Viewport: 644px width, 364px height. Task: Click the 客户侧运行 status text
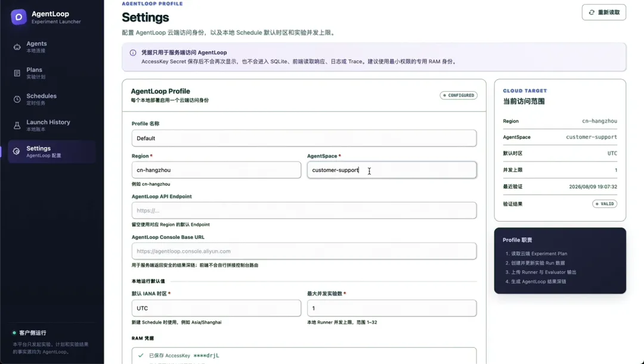click(x=32, y=333)
